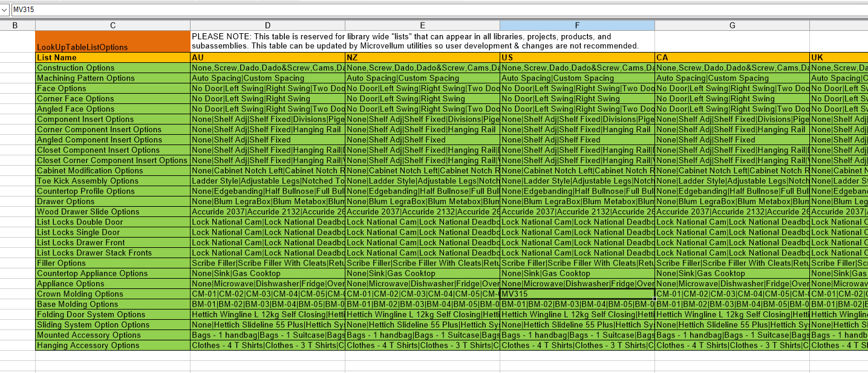The image size is (868, 373).
Task: Select the List Name header cell
Action: [113, 57]
